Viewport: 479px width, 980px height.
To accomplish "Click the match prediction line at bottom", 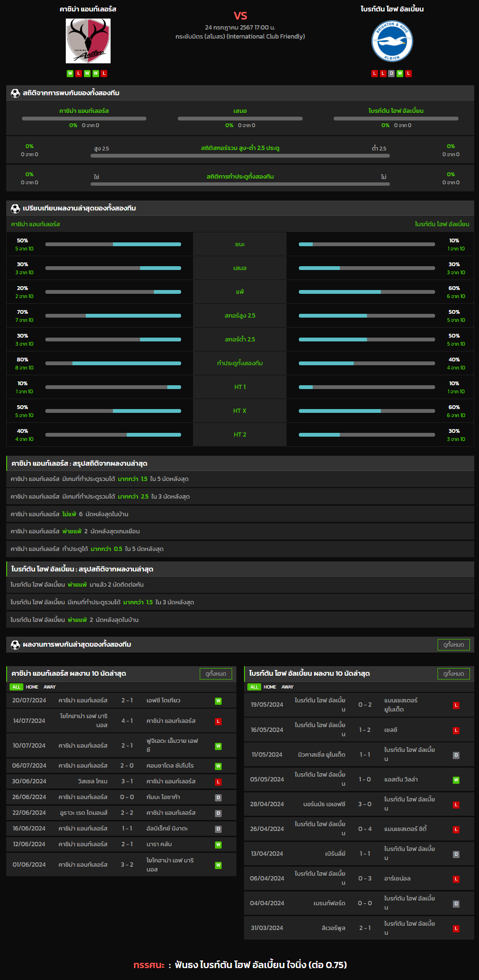I will click(x=240, y=965).
